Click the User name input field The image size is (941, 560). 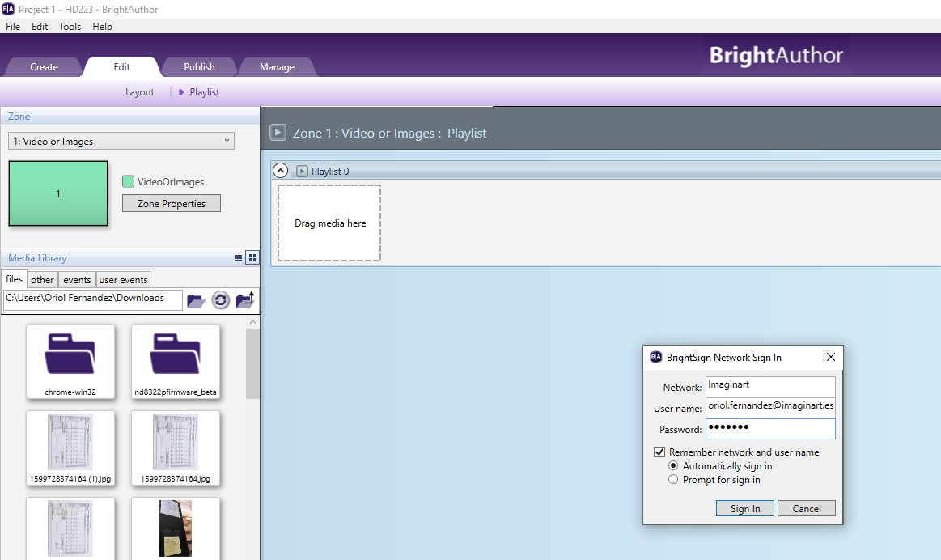coord(770,406)
